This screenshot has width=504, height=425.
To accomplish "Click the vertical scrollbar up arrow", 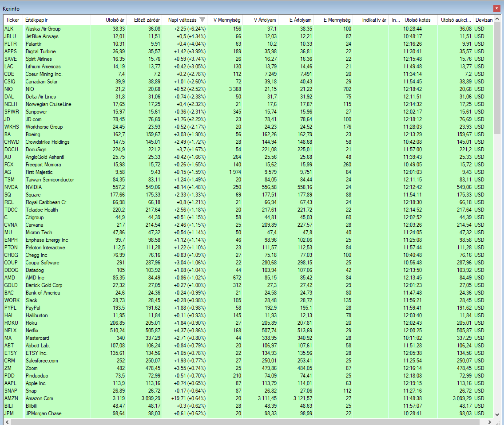I will click(x=497, y=19).
